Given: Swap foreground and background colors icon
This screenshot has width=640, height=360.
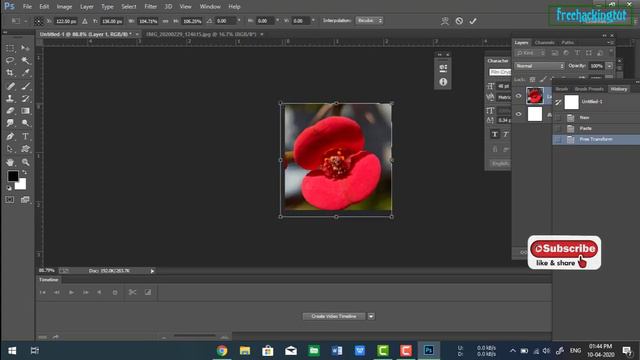Looking at the screenshot, I should (24, 173).
